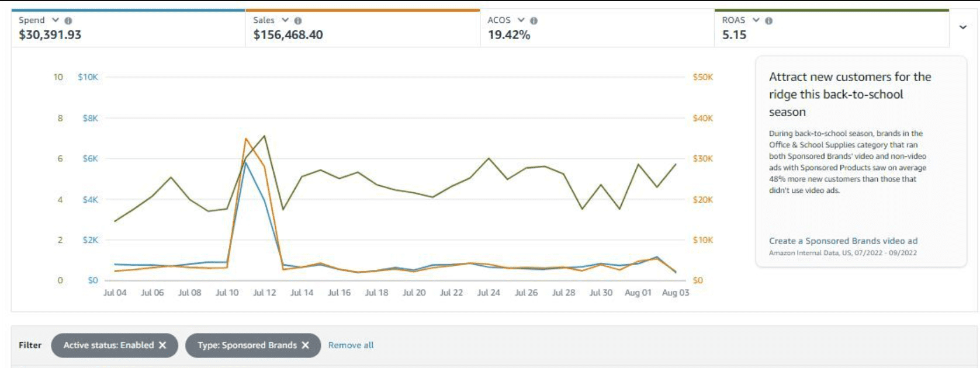The width and height of the screenshot is (980, 368).
Task: Click Create a Sponsored Brands video ad link
Action: click(843, 241)
